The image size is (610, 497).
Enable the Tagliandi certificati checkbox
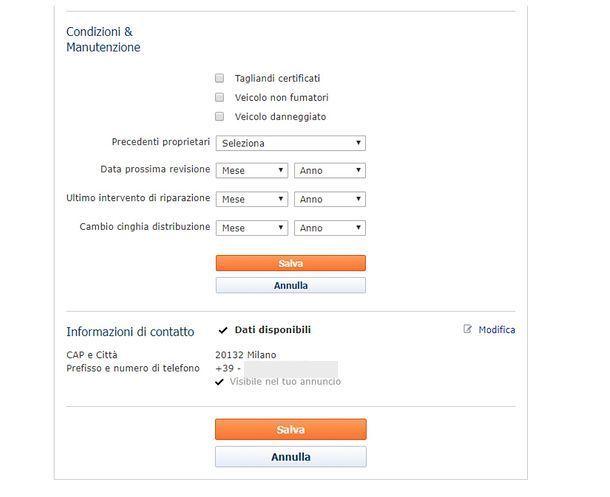(x=220, y=78)
